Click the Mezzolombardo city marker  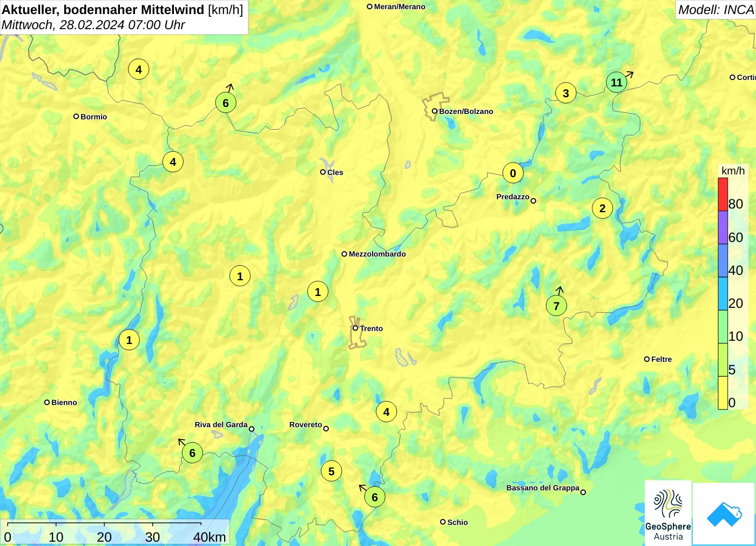[345, 253]
